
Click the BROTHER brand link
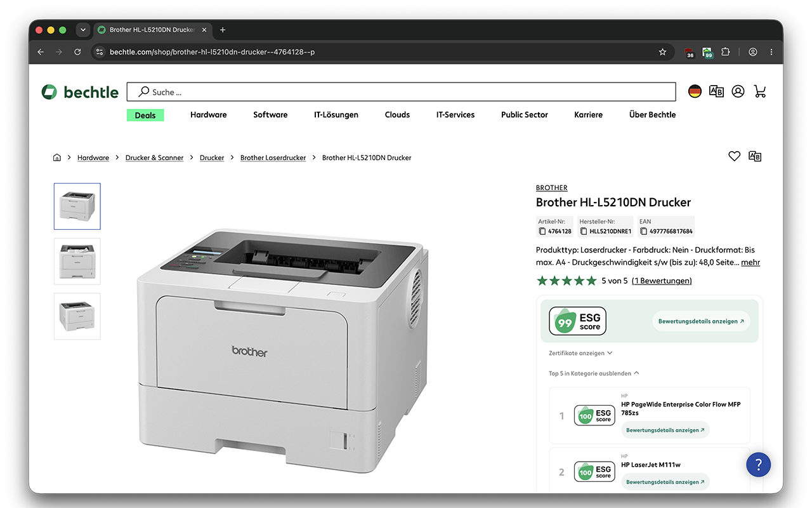pyautogui.click(x=552, y=188)
